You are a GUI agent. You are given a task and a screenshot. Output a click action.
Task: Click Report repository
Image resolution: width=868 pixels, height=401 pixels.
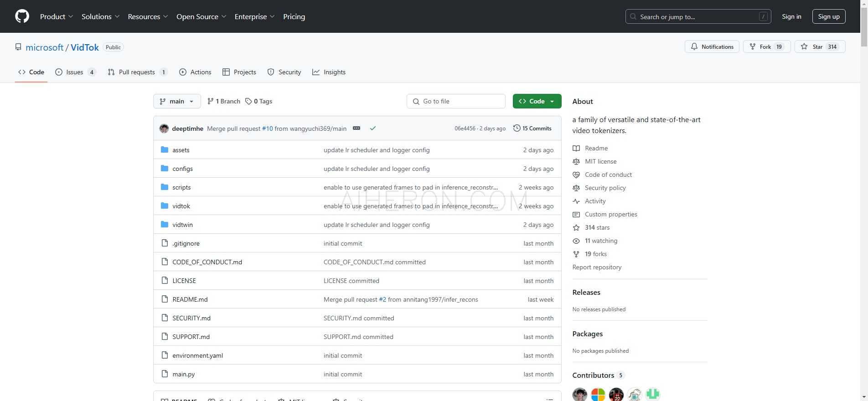tap(597, 267)
